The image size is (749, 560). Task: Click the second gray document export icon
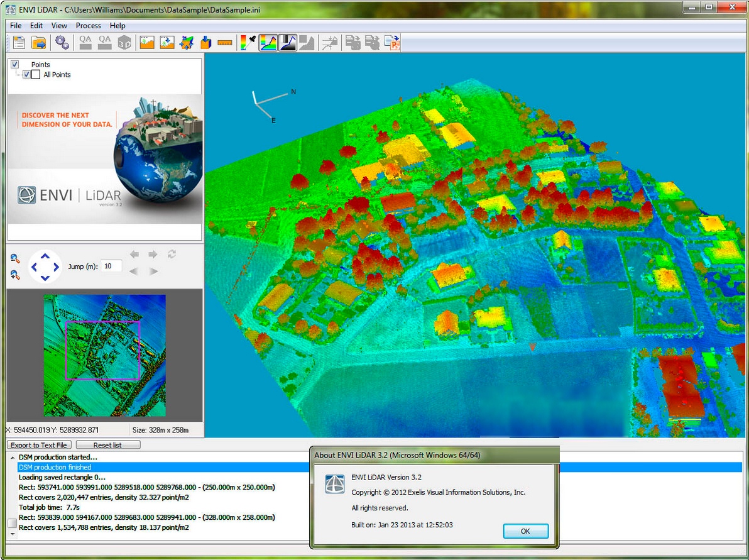click(372, 43)
